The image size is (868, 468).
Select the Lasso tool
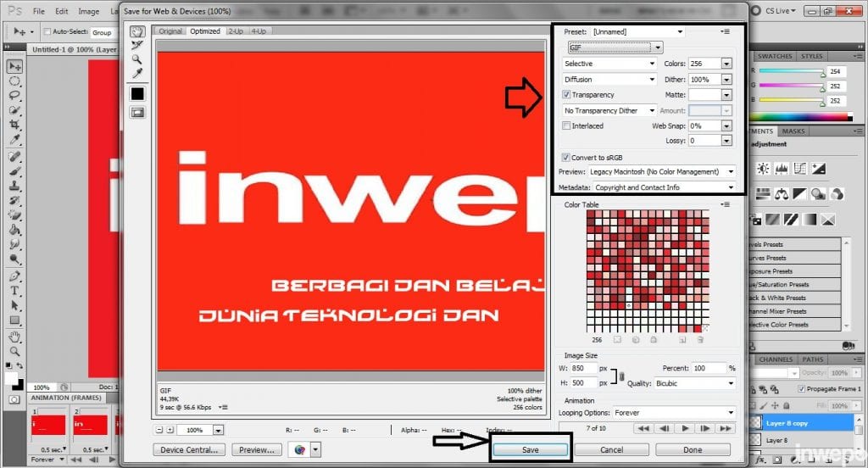(x=15, y=96)
